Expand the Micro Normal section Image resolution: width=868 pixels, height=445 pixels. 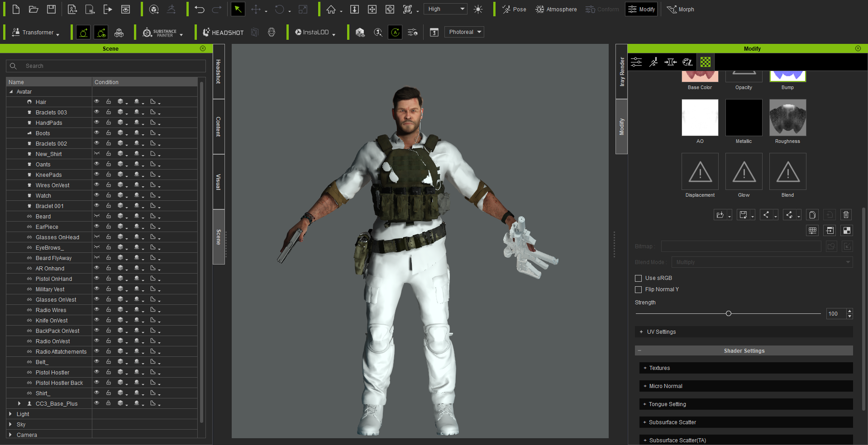click(746, 386)
